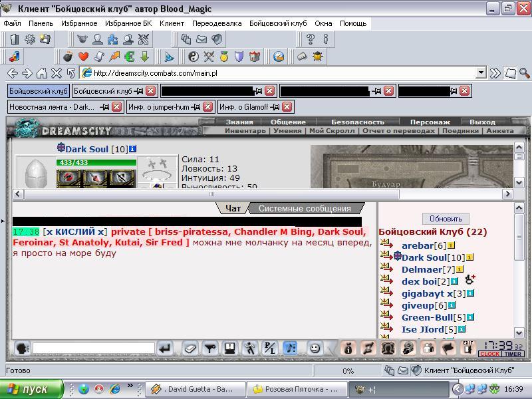Click the green euro currency icon

(129, 57)
